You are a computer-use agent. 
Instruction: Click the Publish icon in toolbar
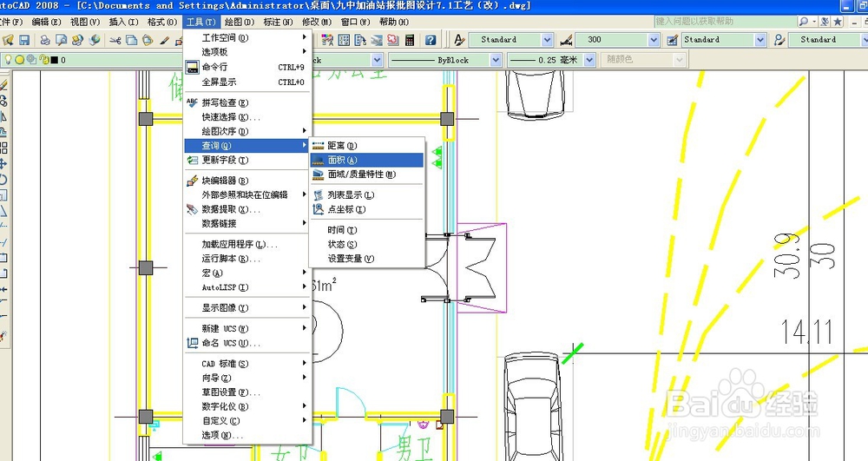click(77, 40)
